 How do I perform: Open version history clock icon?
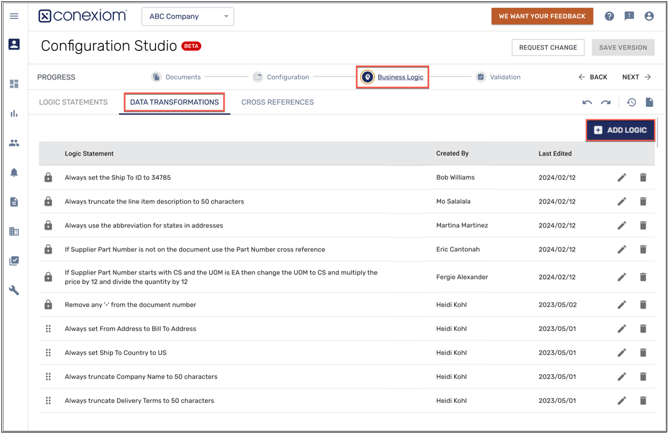coord(631,102)
